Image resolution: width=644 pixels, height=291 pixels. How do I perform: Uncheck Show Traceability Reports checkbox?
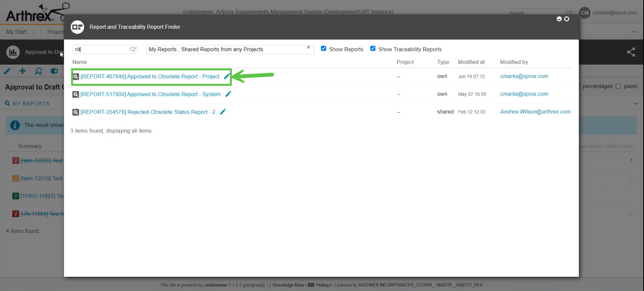373,48
